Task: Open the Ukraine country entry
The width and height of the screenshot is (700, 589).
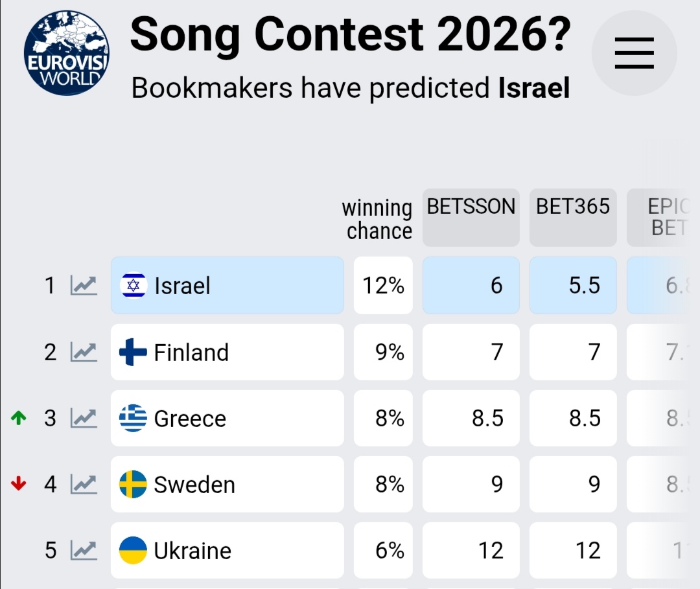Action: [x=227, y=550]
